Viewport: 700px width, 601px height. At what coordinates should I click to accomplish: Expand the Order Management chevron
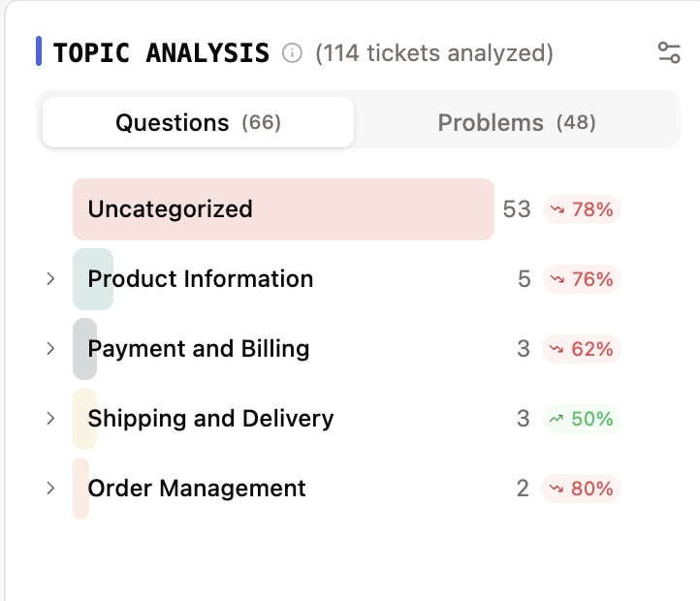click(x=50, y=489)
